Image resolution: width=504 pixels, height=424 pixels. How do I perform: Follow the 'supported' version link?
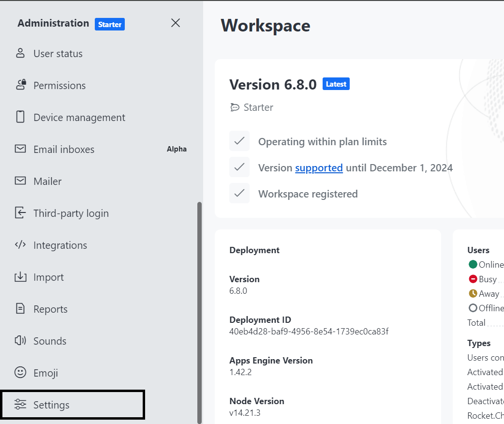pos(319,167)
